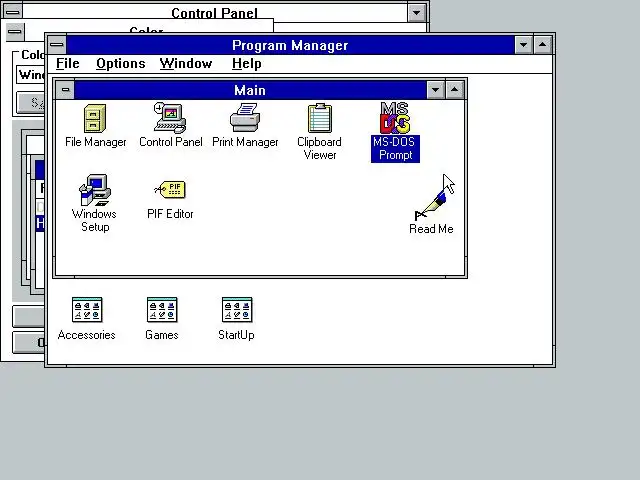The image size is (640, 480).
Task: Open the Read Me pen icon
Action: click(431, 205)
